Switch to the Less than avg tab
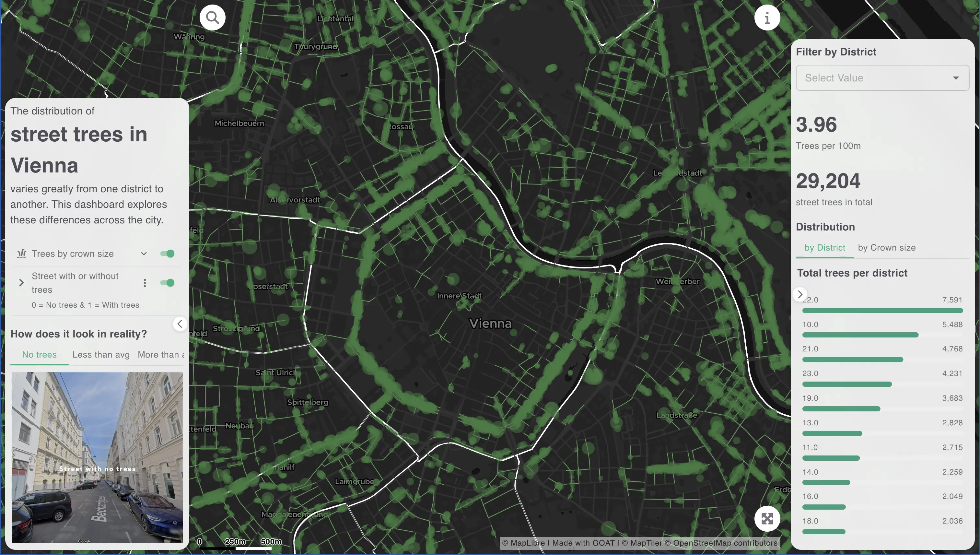 coord(100,355)
